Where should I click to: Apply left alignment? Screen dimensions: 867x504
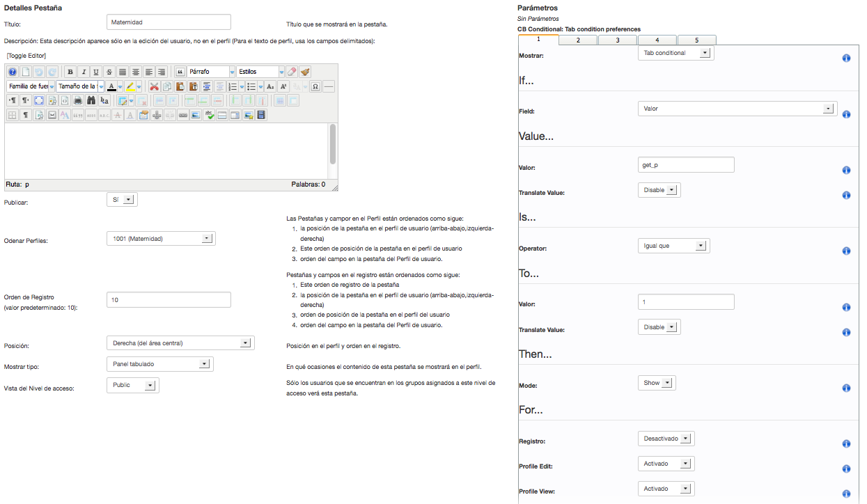tap(148, 72)
